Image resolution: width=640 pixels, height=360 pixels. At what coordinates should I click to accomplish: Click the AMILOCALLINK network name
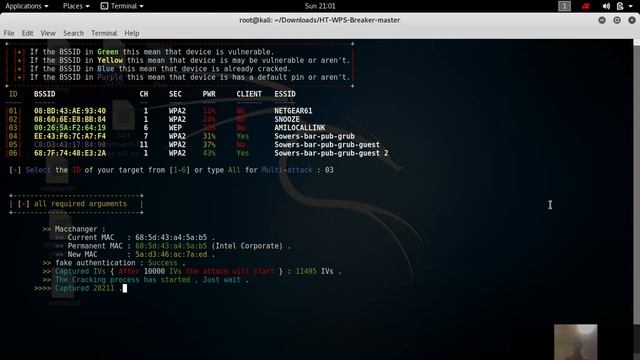[300, 128]
